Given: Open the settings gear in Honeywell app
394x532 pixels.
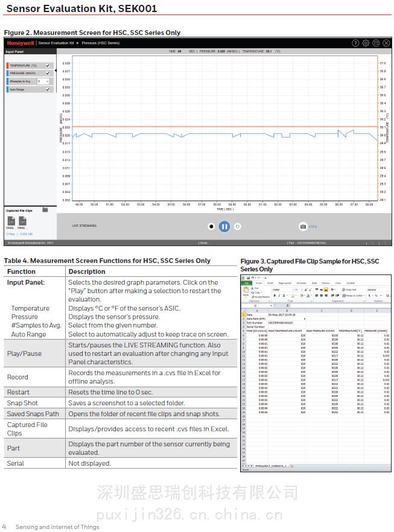Looking at the screenshot, I should click(x=366, y=43).
